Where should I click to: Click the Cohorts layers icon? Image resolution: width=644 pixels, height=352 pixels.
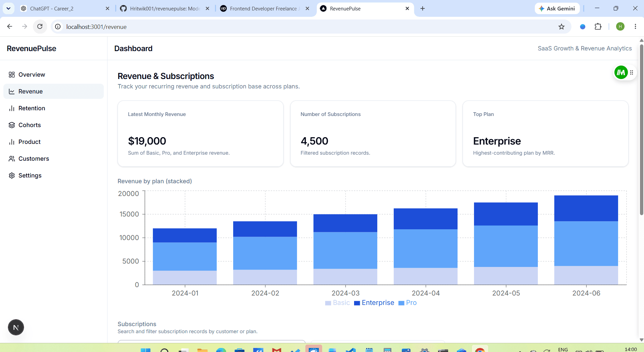[12, 125]
